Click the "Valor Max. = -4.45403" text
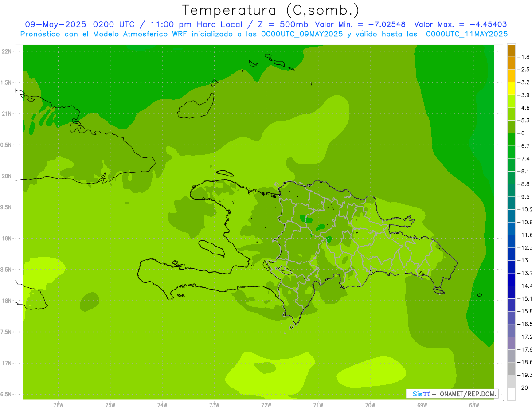 point(460,25)
